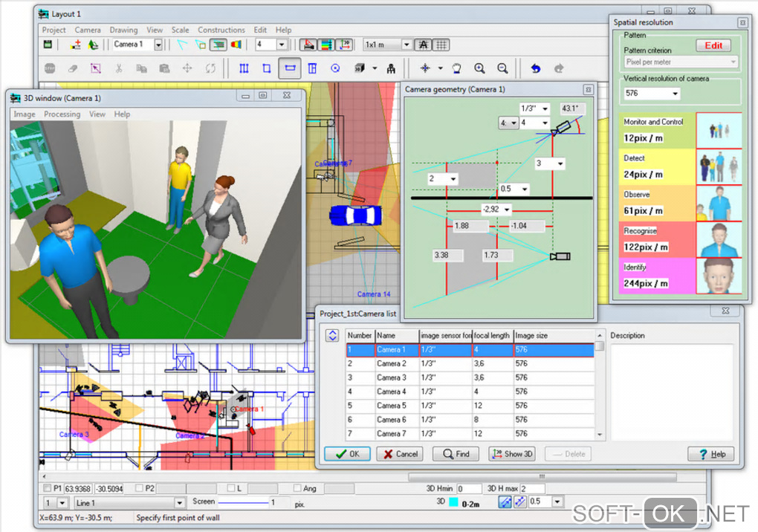Click the Zoom Out magnifier icon
758x532 pixels.
coord(502,68)
